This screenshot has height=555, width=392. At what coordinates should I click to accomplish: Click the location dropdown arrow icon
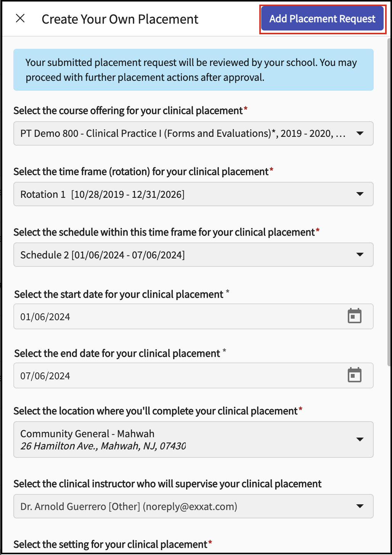[360, 440]
